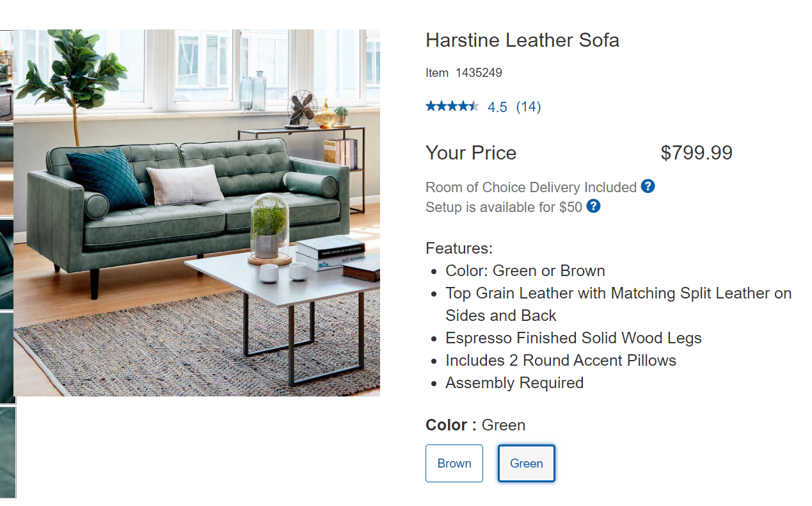Click the Harstine Leather Sofa title
The width and height of the screenshot is (812, 506).
click(522, 40)
